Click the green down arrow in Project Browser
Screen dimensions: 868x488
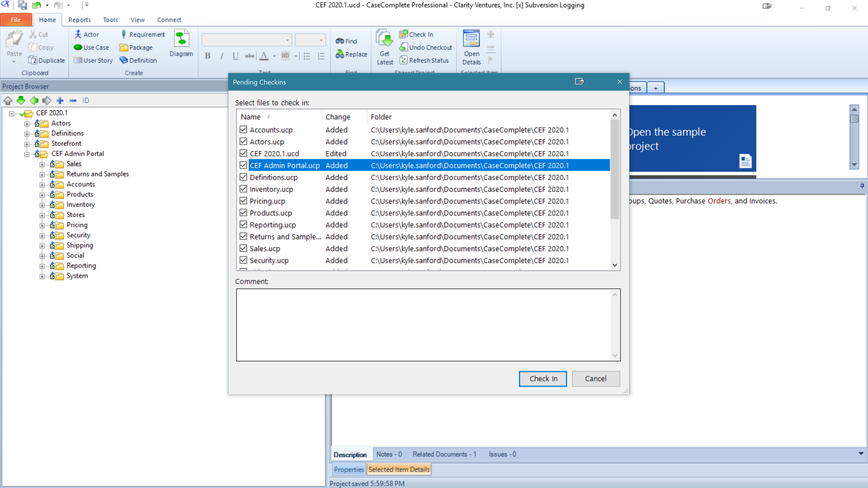tap(21, 100)
